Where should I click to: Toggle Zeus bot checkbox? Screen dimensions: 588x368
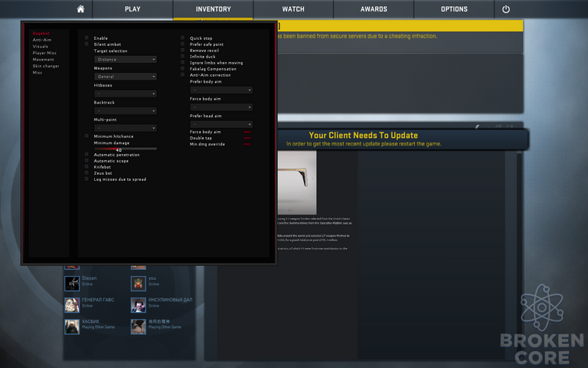coord(87,172)
